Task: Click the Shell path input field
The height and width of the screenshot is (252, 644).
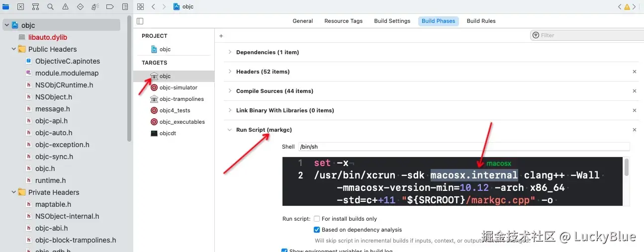Action: pos(463,147)
